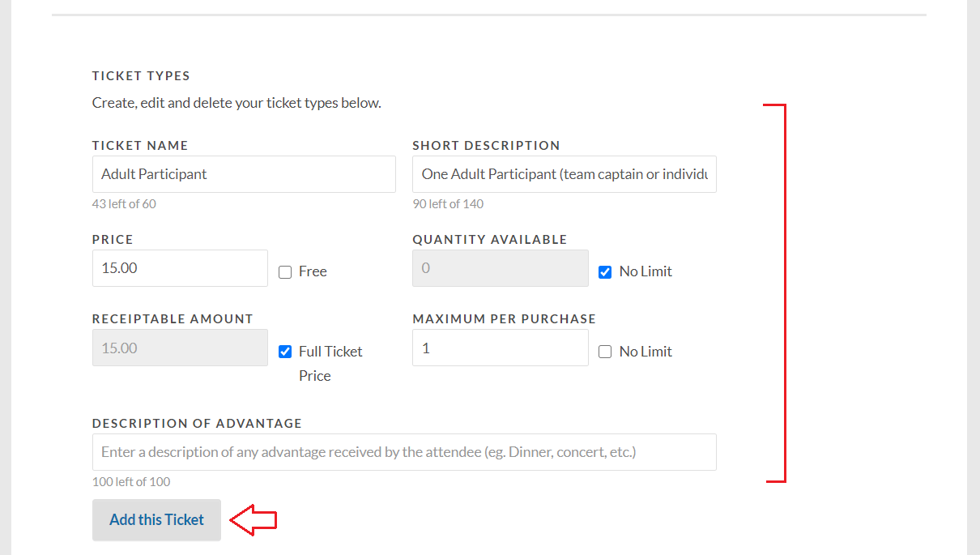The width and height of the screenshot is (980, 555).
Task: Click the Maximum Per Purchase field
Action: pos(501,348)
